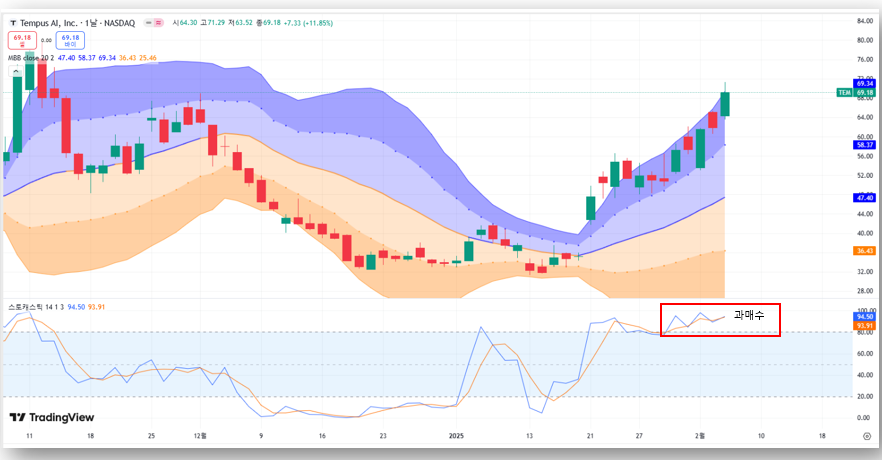882x460 pixels.
Task: Click the 28.00 price axis tick
Action: 865,291
